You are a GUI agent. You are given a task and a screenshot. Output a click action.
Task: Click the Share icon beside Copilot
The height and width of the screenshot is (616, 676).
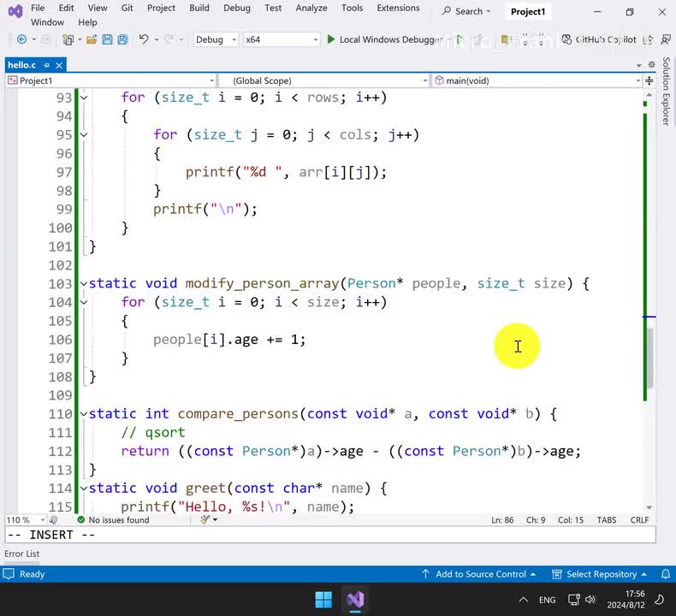point(648,39)
